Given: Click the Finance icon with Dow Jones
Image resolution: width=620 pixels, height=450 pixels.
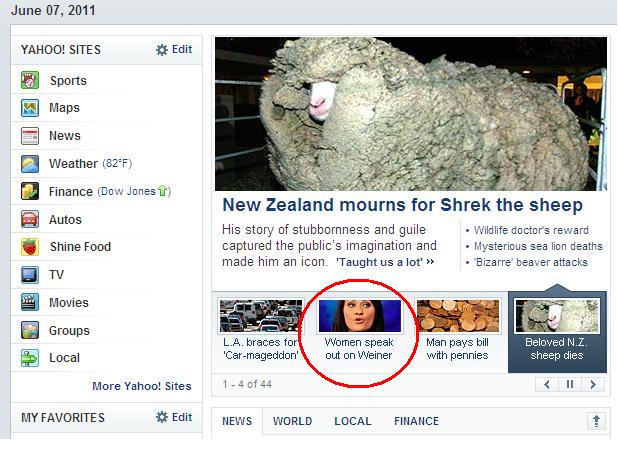Looking at the screenshot, I should [30, 191].
